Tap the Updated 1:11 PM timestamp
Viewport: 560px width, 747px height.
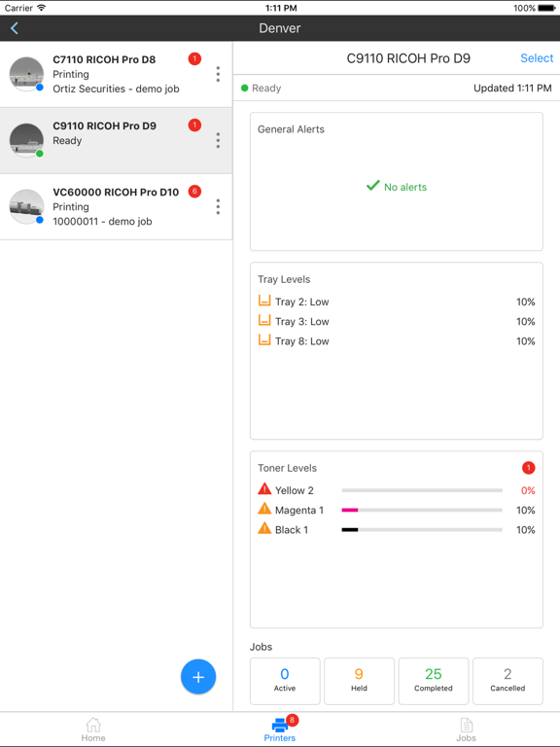512,89
